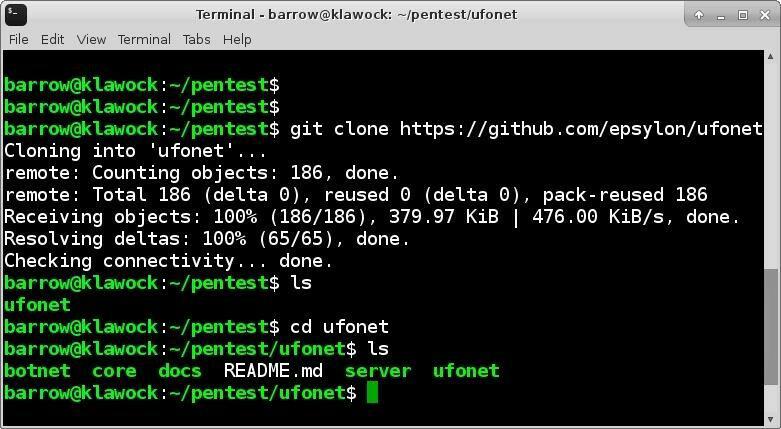Click the botnet directory name
This screenshot has width=781, height=429.
coord(37,371)
